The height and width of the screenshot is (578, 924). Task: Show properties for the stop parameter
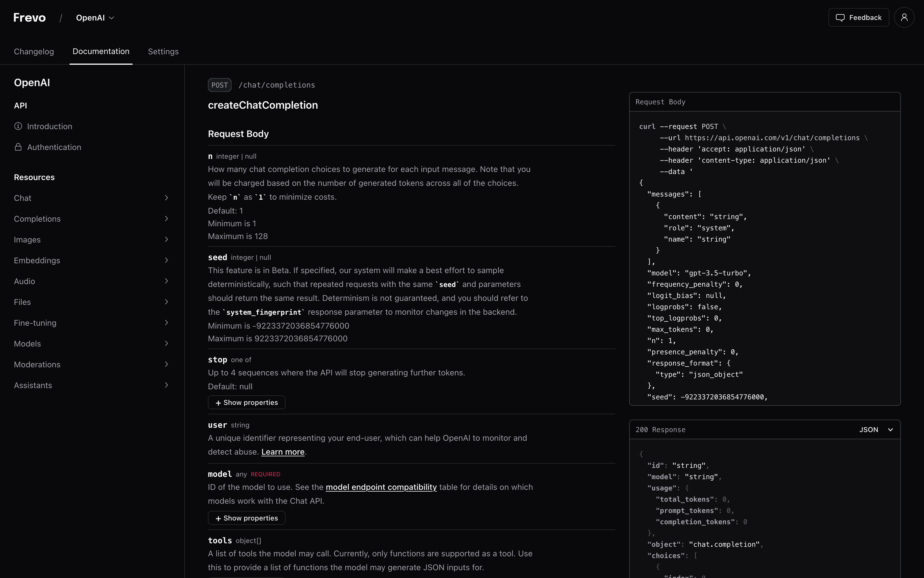tap(247, 403)
